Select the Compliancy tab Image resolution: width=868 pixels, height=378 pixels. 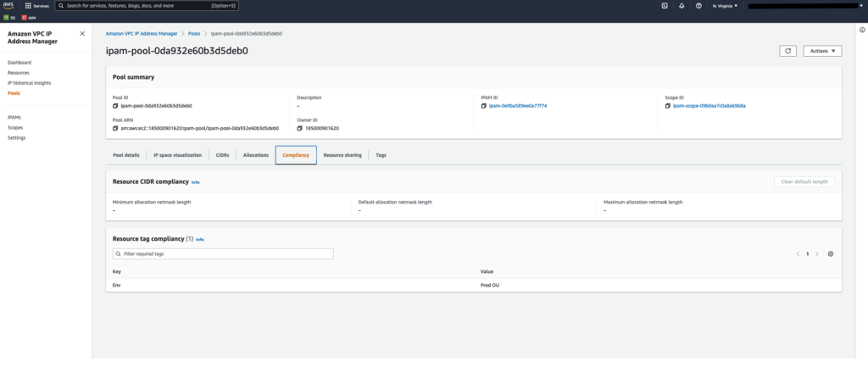tap(296, 155)
